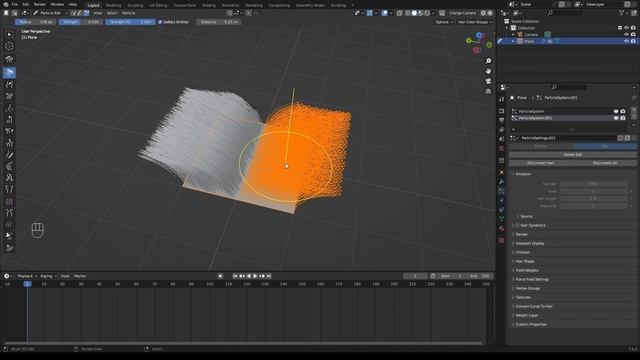Expand the Field Weights panel

526,270
